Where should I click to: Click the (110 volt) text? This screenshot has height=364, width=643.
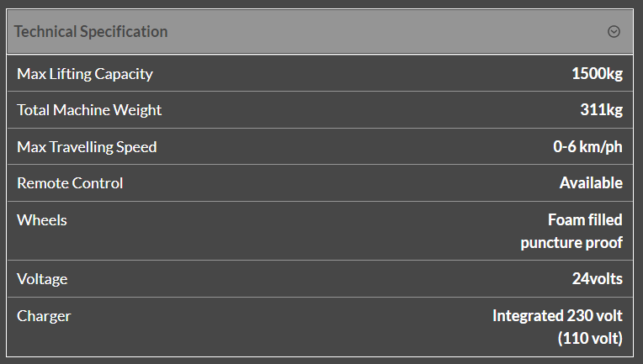(589, 339)
